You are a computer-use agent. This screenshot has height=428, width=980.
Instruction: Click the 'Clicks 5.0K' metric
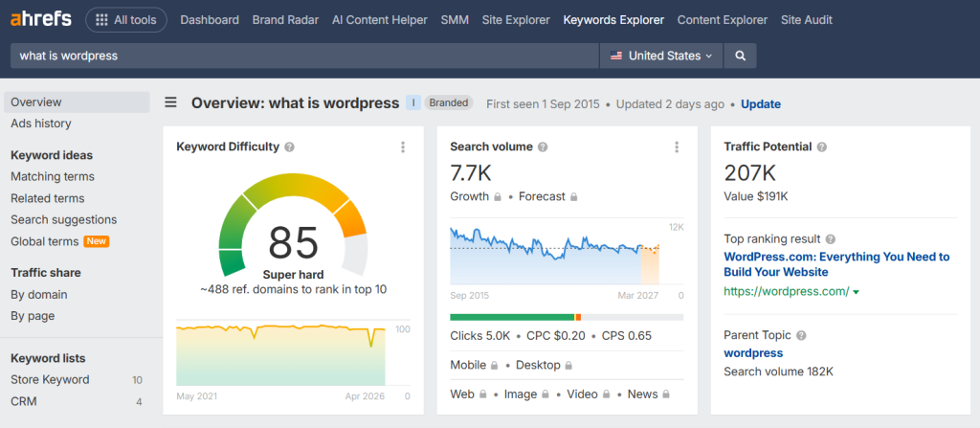[x=480, y=336]
